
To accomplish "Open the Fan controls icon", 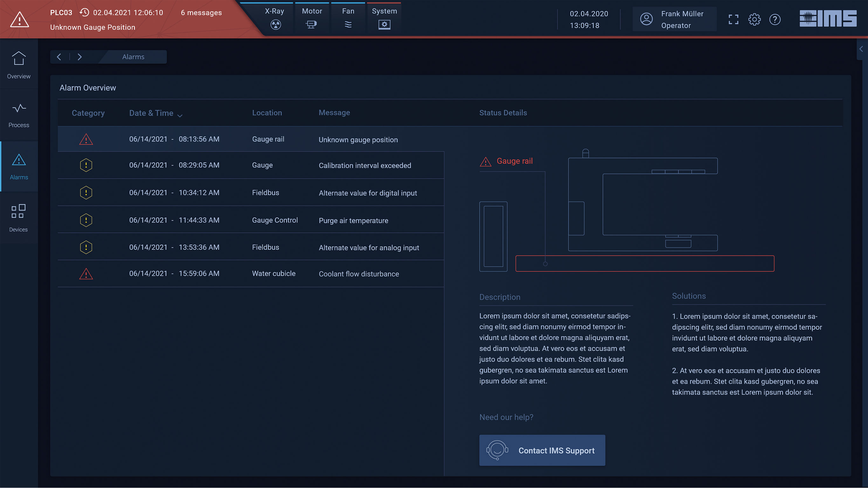I will (x=348, y=24).
